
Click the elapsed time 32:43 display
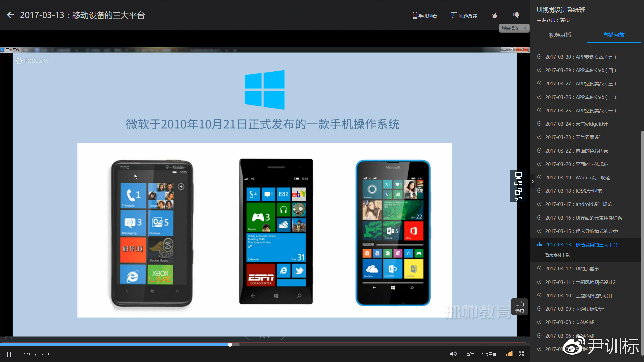[x=28, y=354]
